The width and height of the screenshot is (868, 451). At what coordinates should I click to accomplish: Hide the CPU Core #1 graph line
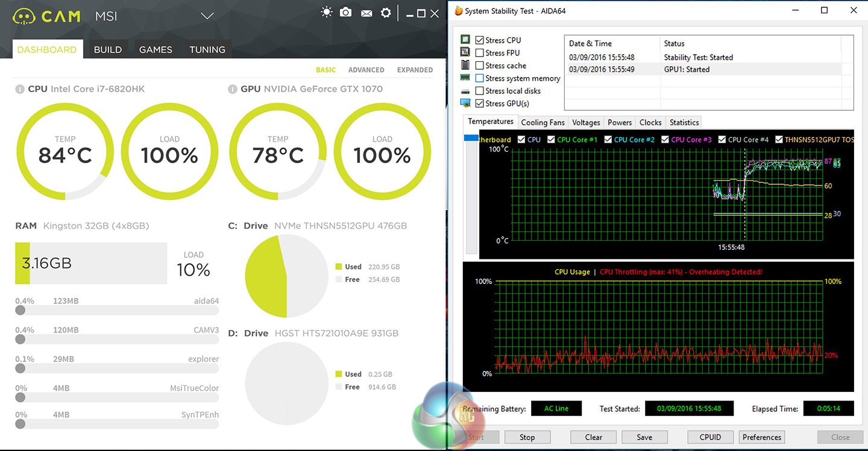click(x=550, y=139)
